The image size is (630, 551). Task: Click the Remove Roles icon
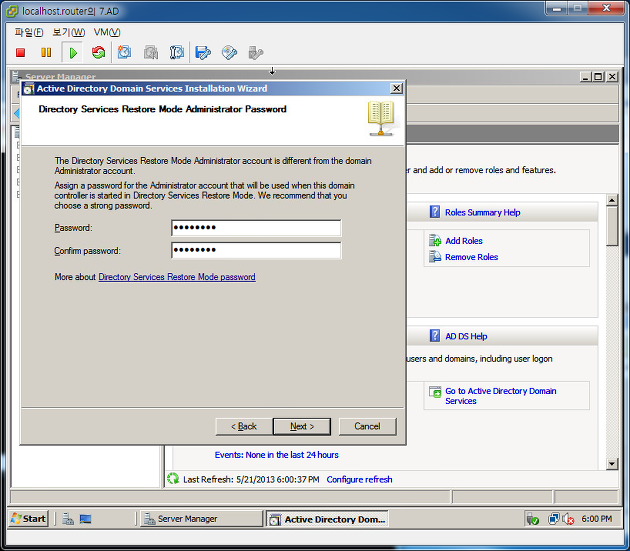(435, 256)
